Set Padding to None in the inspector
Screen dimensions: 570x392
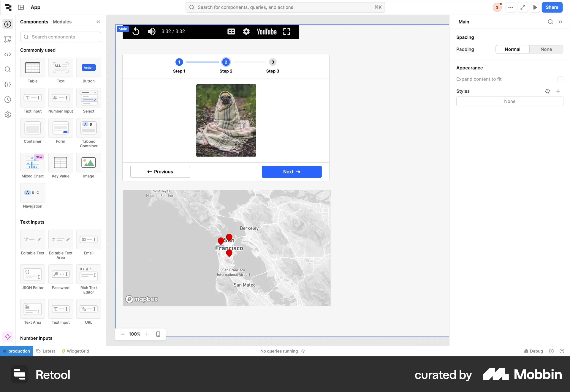coord(546,49)
